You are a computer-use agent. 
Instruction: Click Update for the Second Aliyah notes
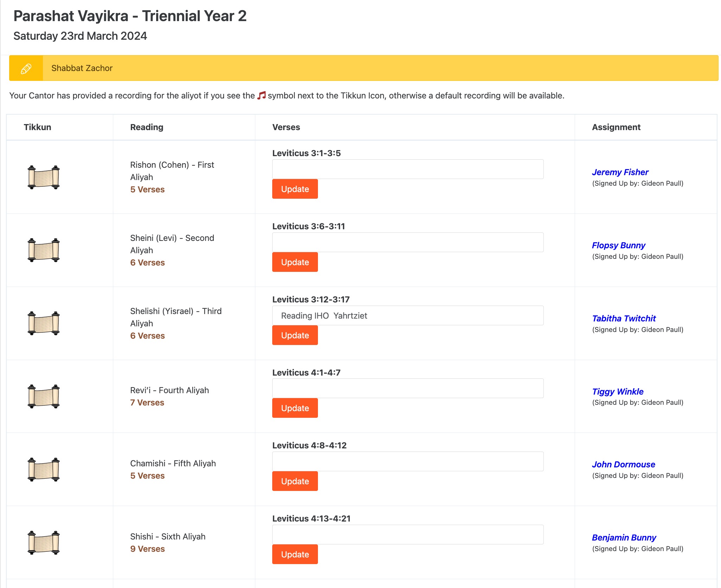point(295,262)
